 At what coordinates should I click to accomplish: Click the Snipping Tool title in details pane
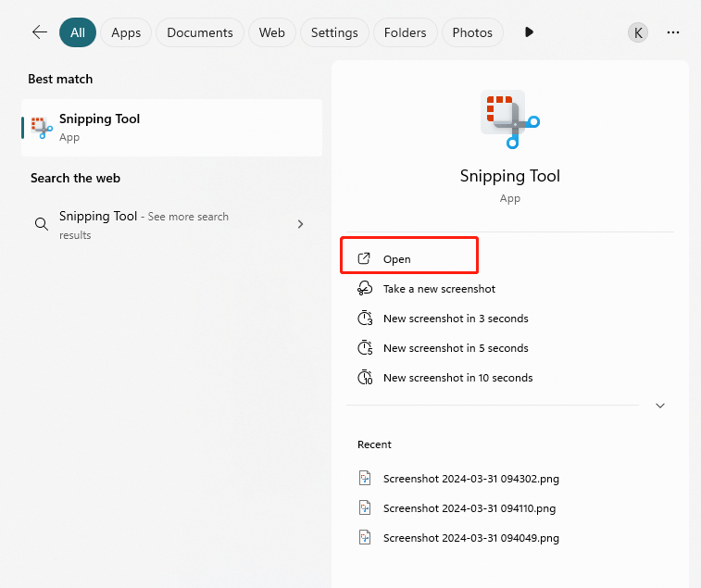510,176
